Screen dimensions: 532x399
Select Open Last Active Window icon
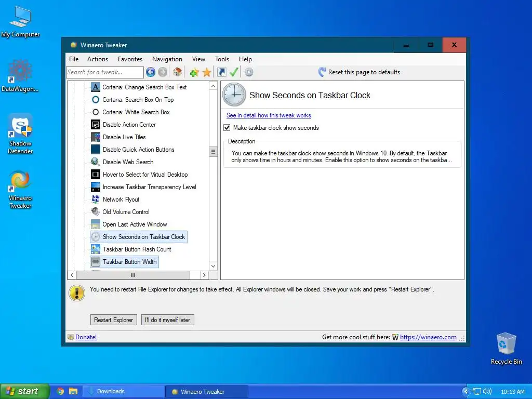tap(96, 224)
